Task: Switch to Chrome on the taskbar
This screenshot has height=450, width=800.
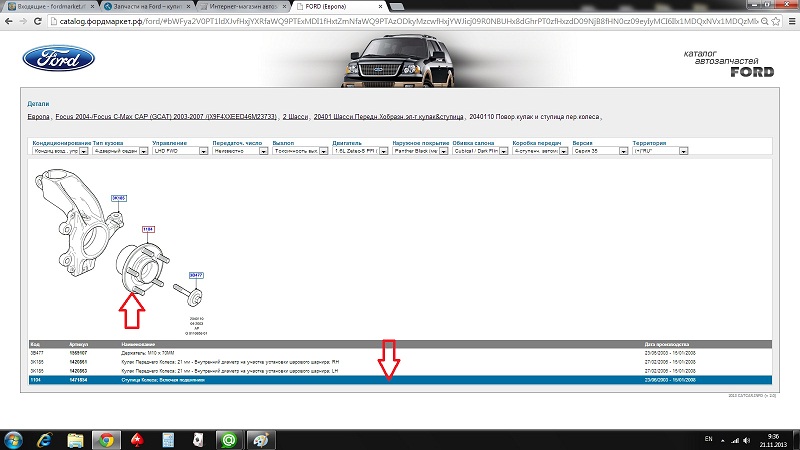Action: click(106, 440)
